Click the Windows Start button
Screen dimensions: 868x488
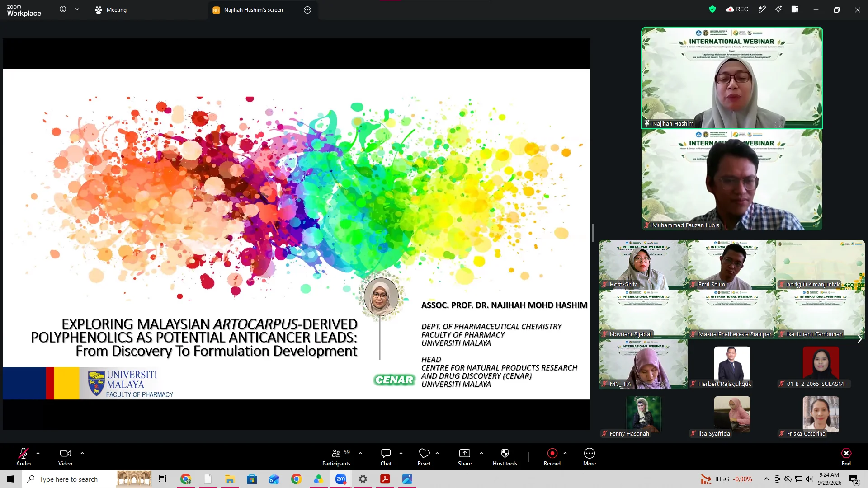pyautogui.click(x=11, y=479)
